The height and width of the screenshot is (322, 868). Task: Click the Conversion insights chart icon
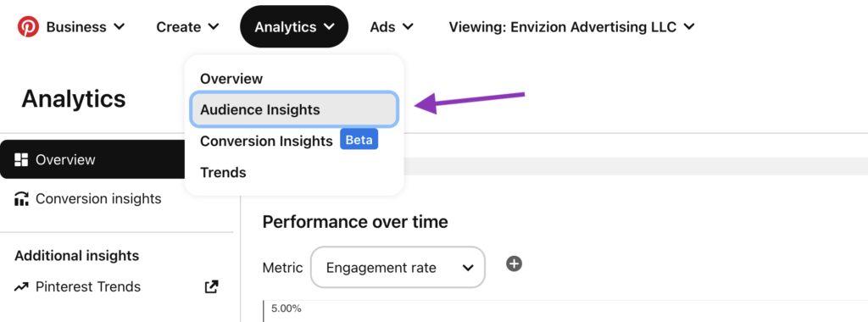(21, 198)
